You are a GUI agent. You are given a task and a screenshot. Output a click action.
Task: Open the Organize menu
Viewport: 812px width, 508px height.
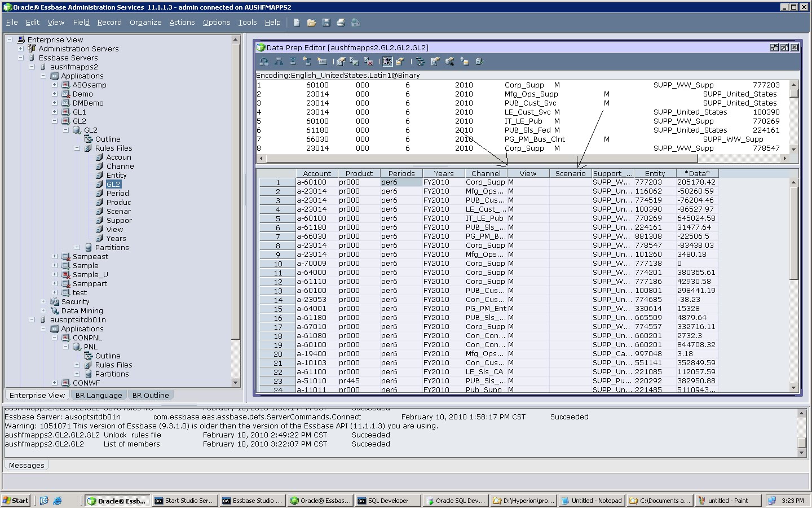145,23
